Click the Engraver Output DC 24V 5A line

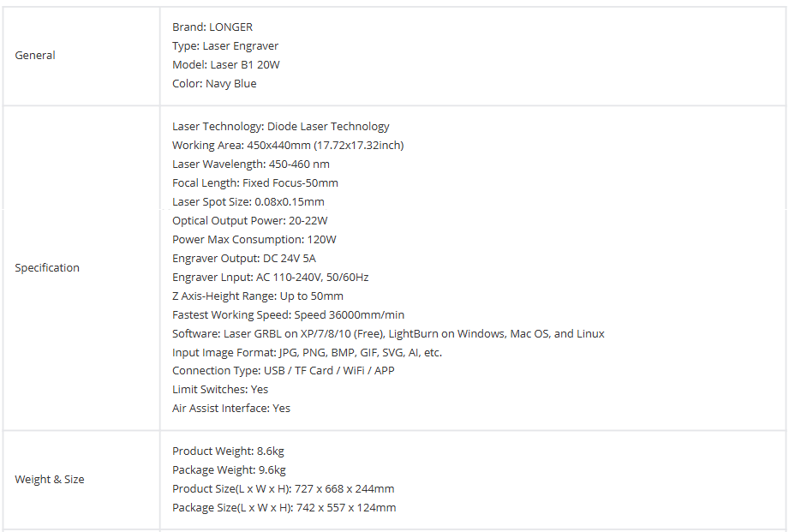(244, 259)
